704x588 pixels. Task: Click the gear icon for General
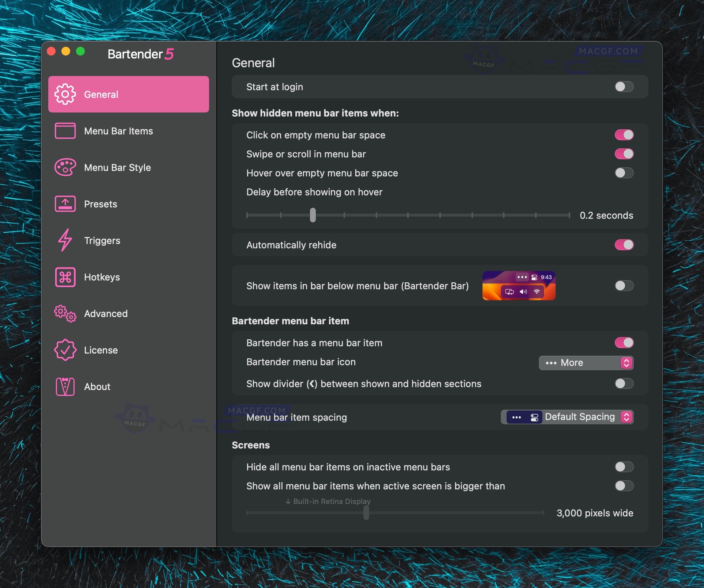65,94
